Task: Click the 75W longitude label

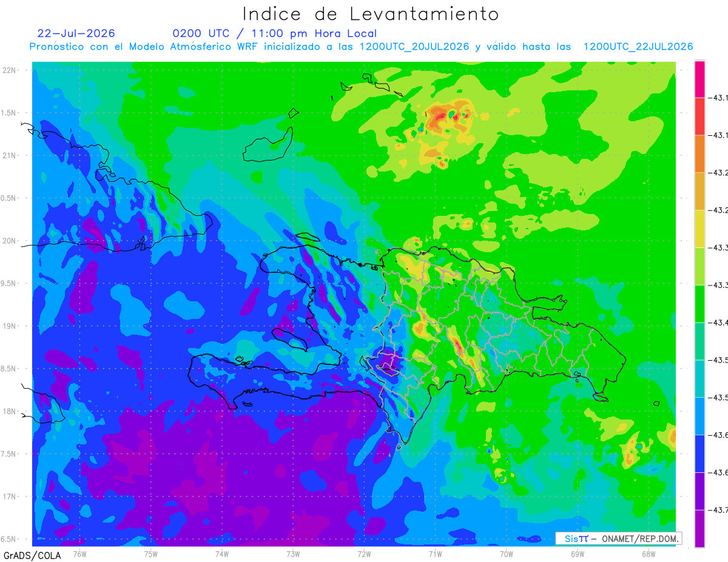Action: (151, 554)
